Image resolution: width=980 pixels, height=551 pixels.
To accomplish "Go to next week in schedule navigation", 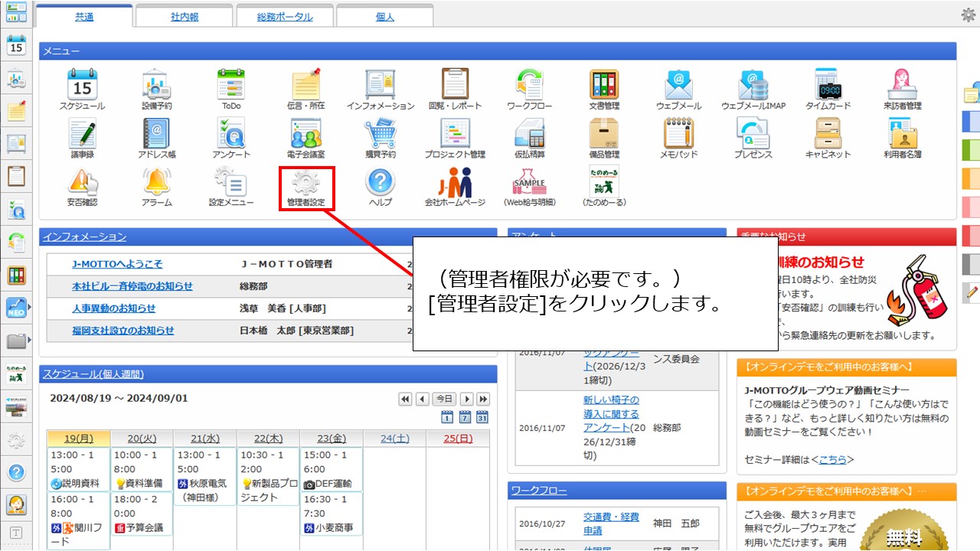I will (x=483, y=399).
